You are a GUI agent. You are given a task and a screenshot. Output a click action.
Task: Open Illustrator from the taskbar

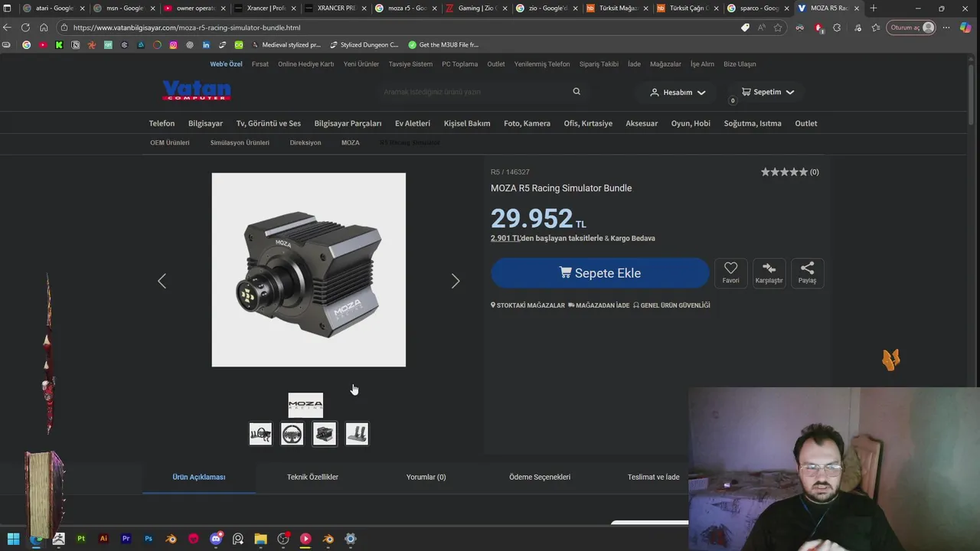click(103, 539)
